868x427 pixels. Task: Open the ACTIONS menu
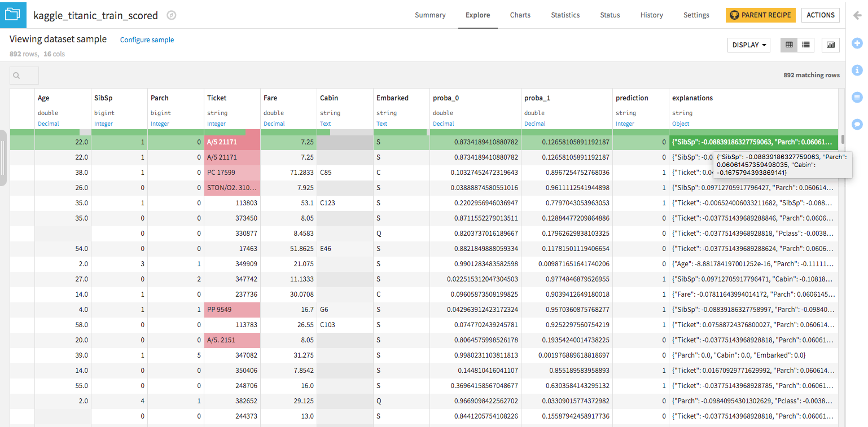(820, 15)
